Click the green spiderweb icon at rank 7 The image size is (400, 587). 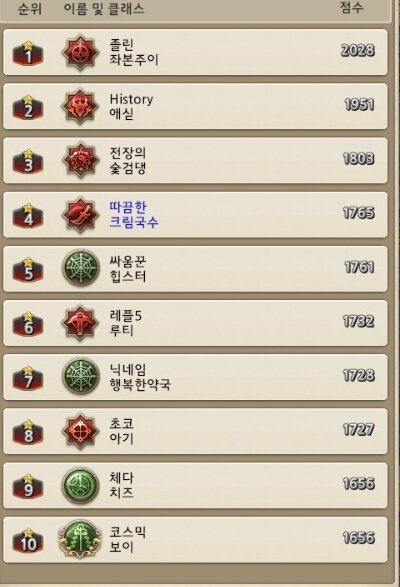(80, 377)
